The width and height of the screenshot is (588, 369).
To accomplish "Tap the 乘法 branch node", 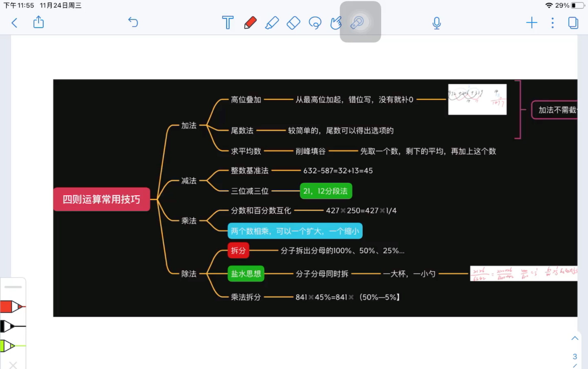I will [189, 221].
